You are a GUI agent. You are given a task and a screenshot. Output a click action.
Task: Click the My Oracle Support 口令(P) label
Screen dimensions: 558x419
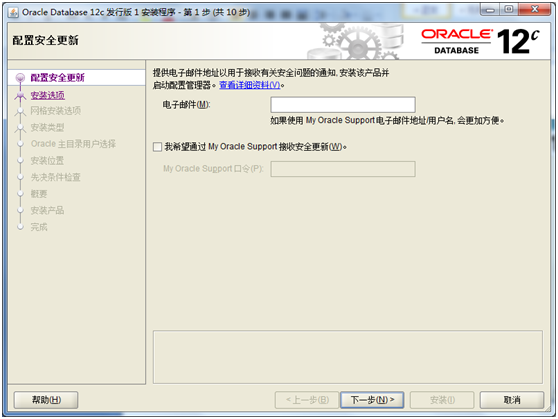[x=213, y=168]
